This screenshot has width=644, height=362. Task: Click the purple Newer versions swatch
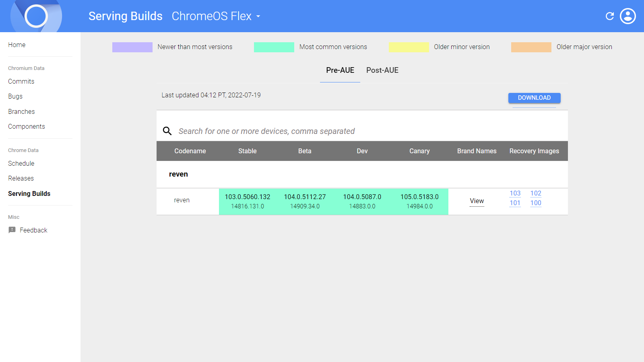coord(132,47)
